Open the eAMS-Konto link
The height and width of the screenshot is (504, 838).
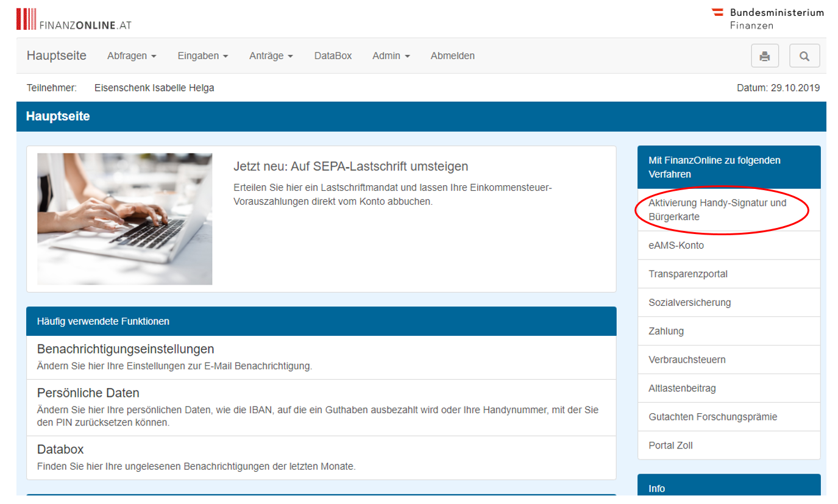click(676, 246)
